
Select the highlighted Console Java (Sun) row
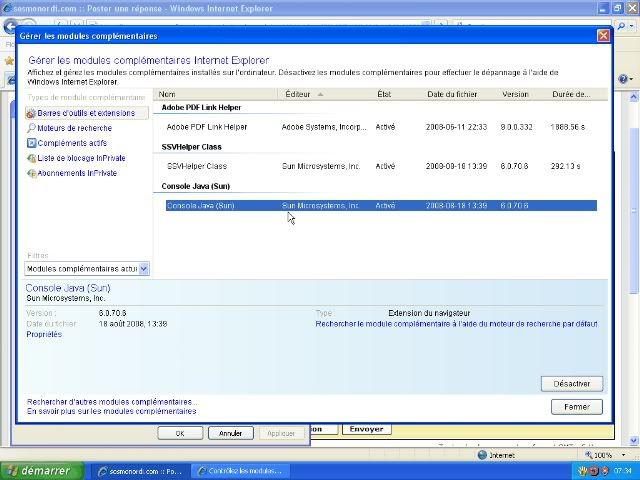[x=381, y=205]
